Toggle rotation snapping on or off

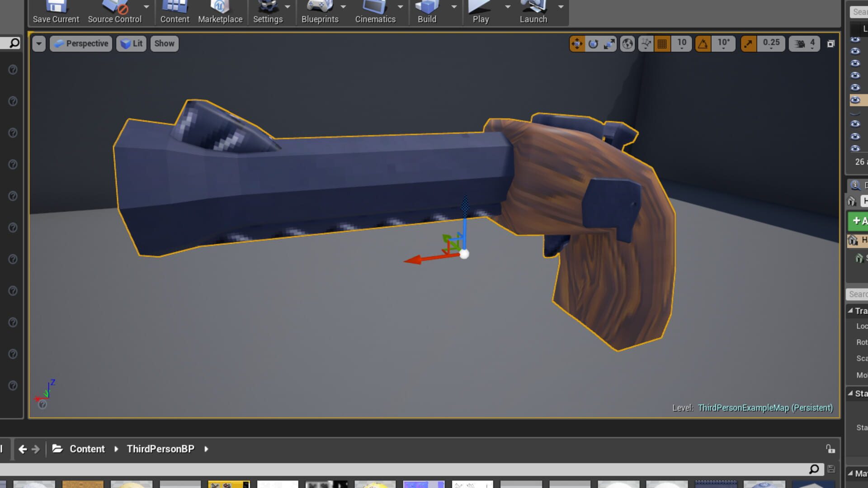tap(703, 44)
